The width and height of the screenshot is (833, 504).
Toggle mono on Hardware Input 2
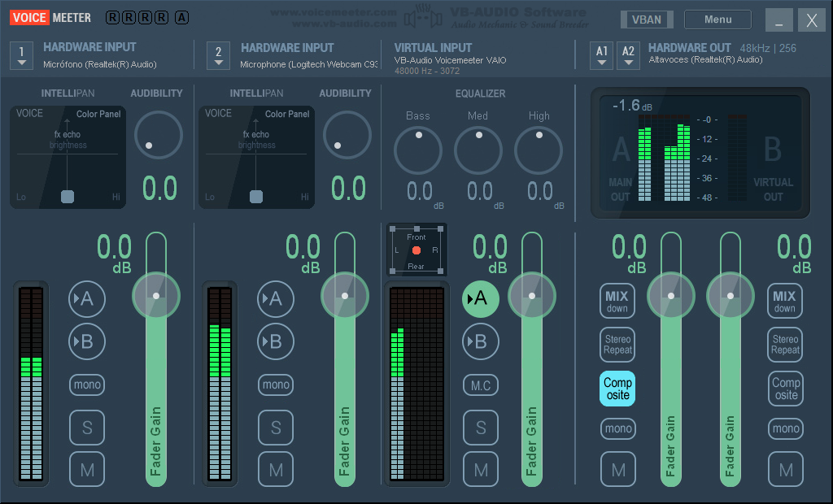(x=275, y=385)
